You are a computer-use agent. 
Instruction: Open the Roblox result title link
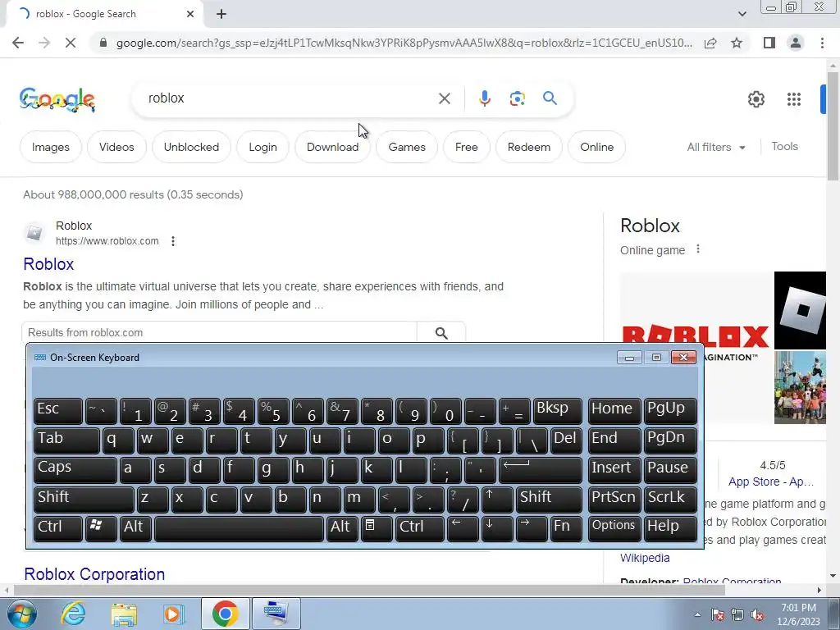pyautogui.click(x=48, y=264)
